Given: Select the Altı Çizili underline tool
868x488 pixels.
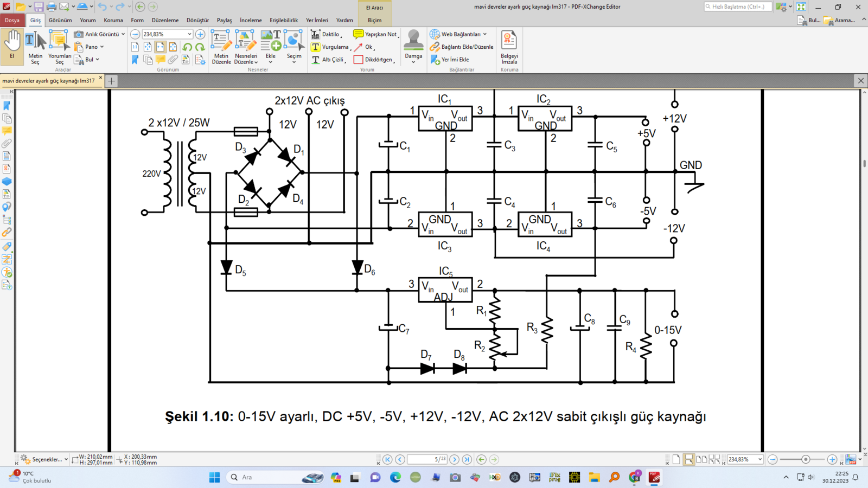Looking at the screenshot, I should [328, 60].
